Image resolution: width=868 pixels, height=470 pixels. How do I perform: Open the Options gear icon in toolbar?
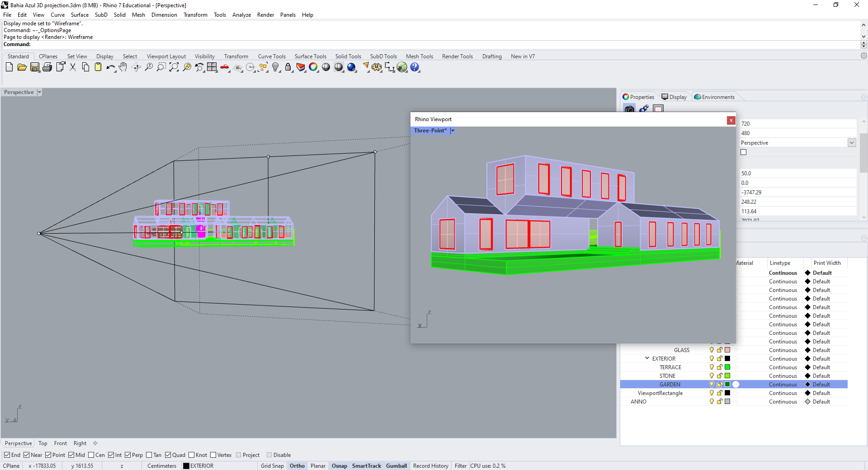point(377,67)
